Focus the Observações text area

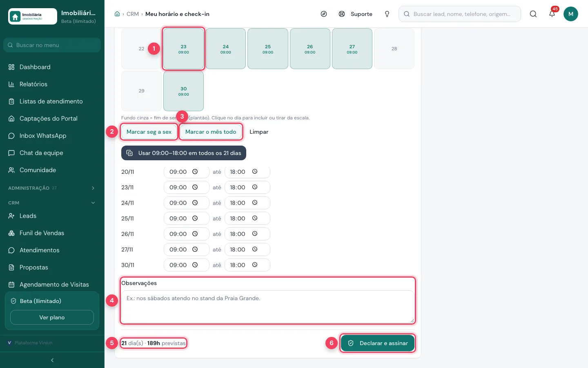[268, 307]
